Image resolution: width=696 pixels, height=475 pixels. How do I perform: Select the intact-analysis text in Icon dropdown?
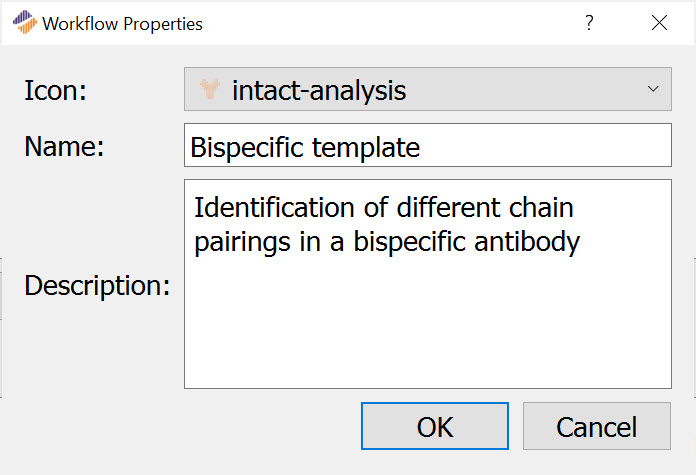point(319,90)
